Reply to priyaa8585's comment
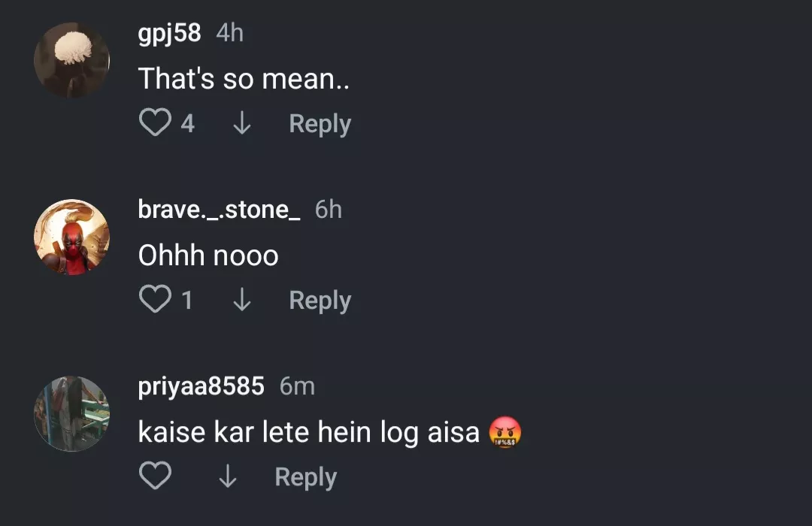The width and height of the screenshot is (812, 526). [305, 476]
